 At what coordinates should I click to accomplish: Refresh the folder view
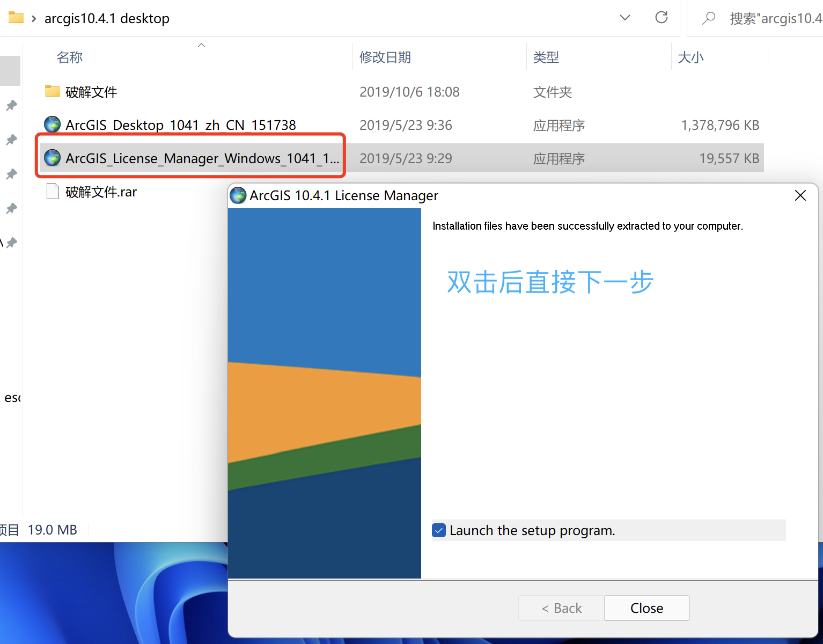pyautogui.click(x=662, y=18)
